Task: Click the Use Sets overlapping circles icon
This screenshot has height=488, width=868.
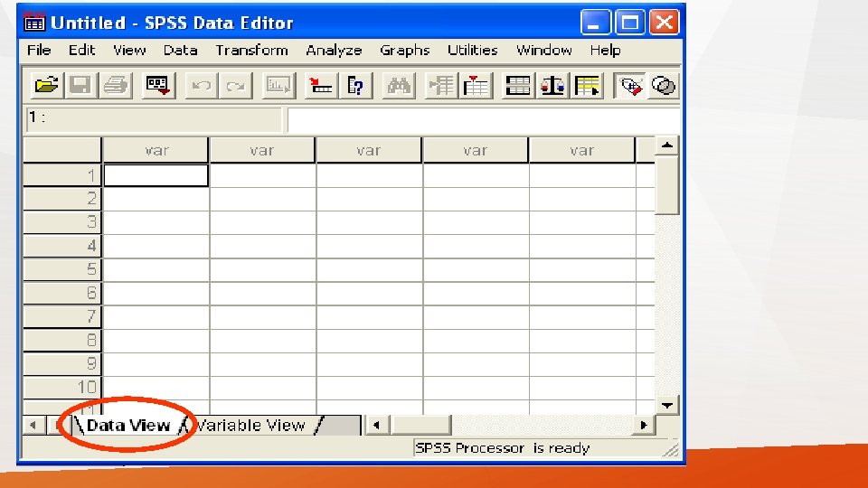Action: point(663,86)
